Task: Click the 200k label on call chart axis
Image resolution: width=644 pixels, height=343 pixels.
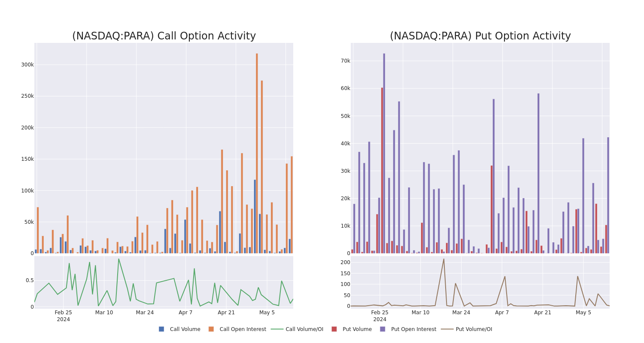Action: pos(27,128)
